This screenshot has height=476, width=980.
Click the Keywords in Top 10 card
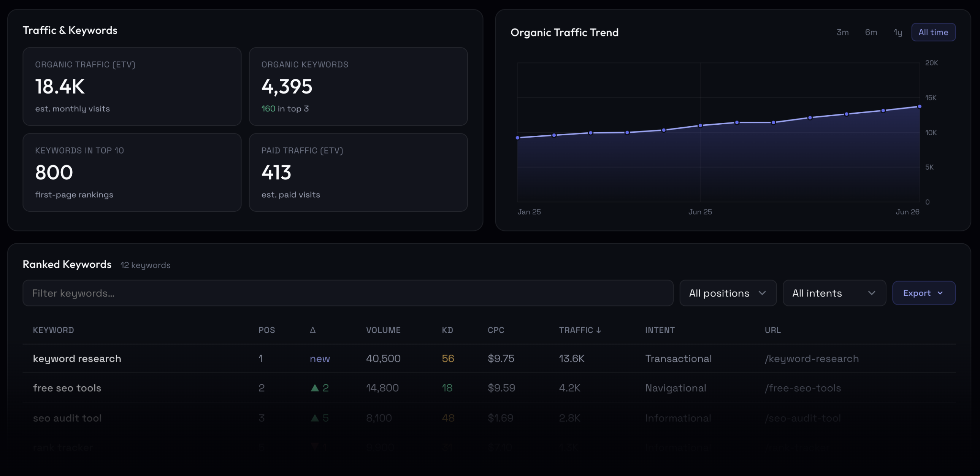[132, 172]
